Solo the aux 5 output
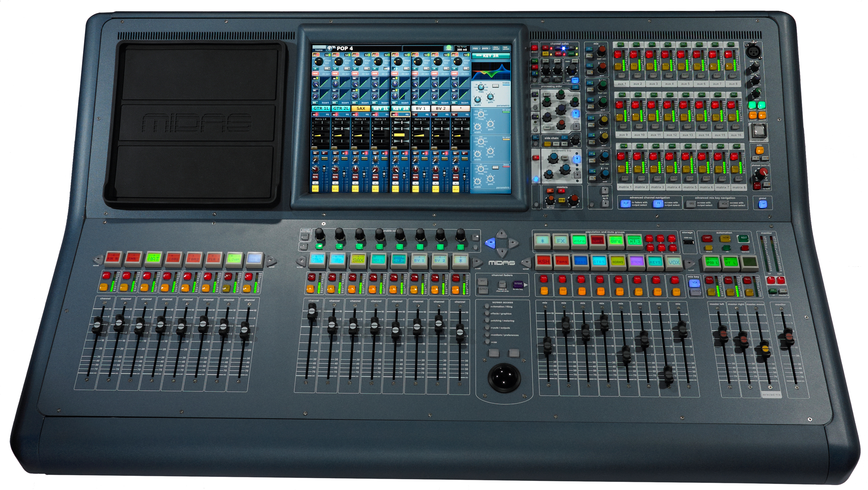This screenshot has width=868, height=490. point(682,66)
